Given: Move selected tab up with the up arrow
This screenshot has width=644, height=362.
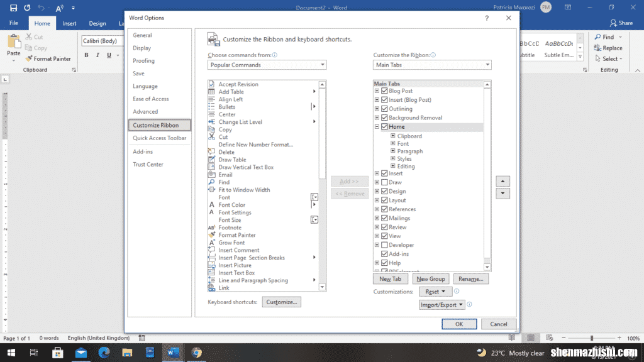Looking at the screenshot, I should pos(502,181).
